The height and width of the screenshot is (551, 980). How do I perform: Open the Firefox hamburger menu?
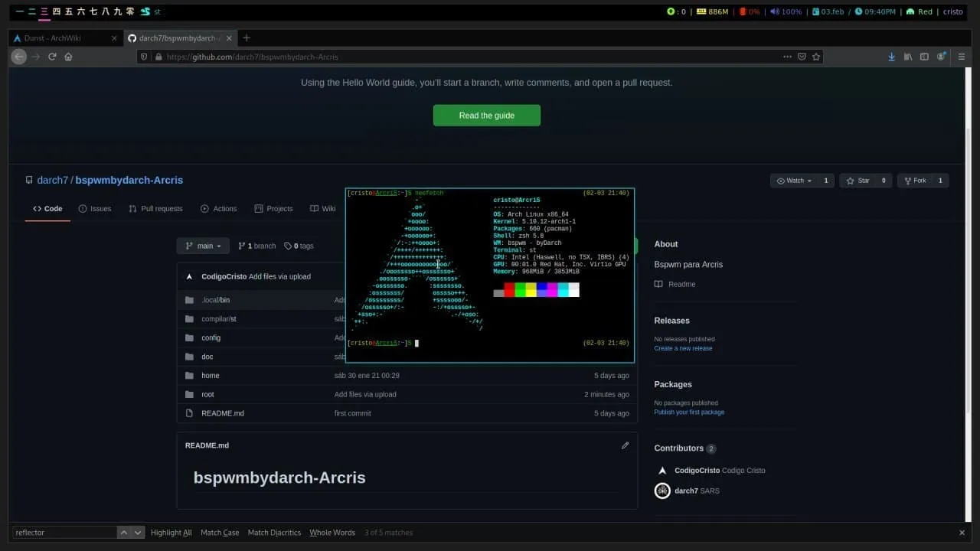click(962, 57)
